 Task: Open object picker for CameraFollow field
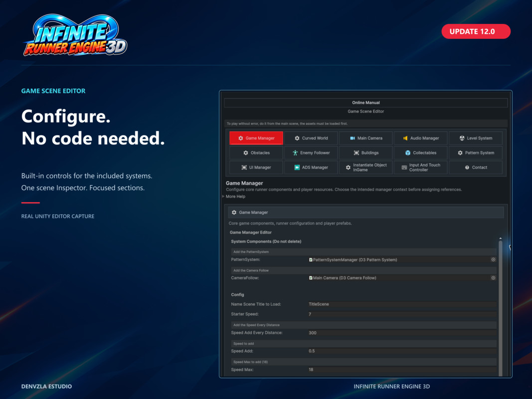[493, 278]
